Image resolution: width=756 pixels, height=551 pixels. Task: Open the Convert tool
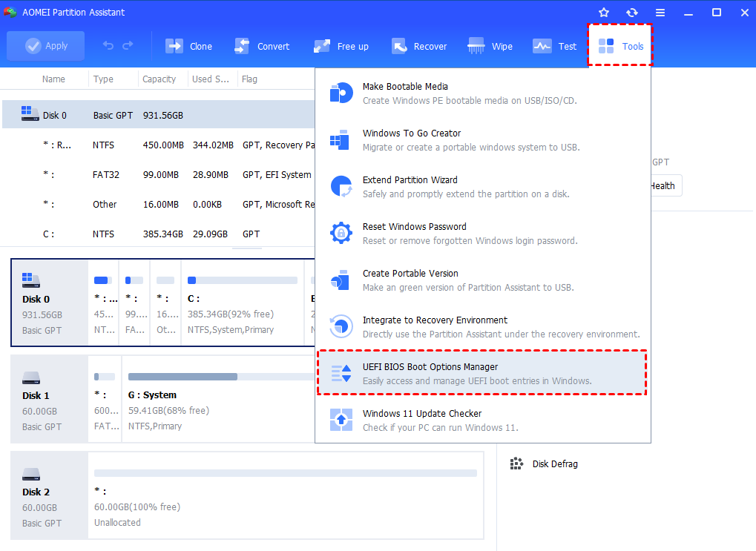(x=262, y=46)
